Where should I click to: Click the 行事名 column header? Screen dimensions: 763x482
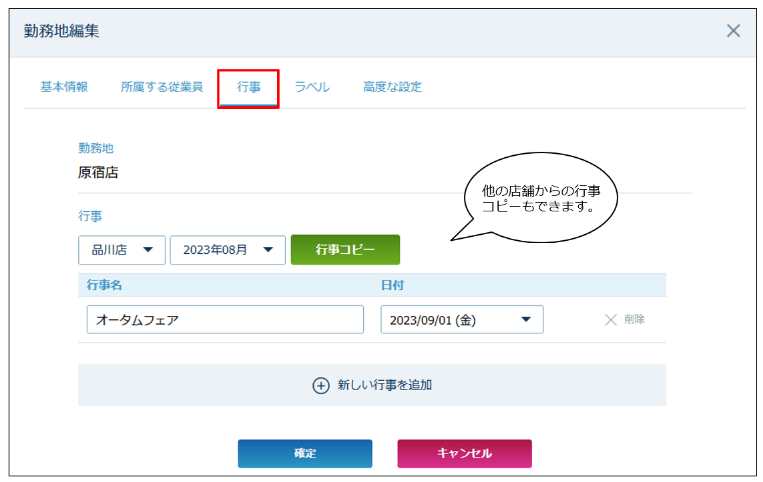[104, 285]
